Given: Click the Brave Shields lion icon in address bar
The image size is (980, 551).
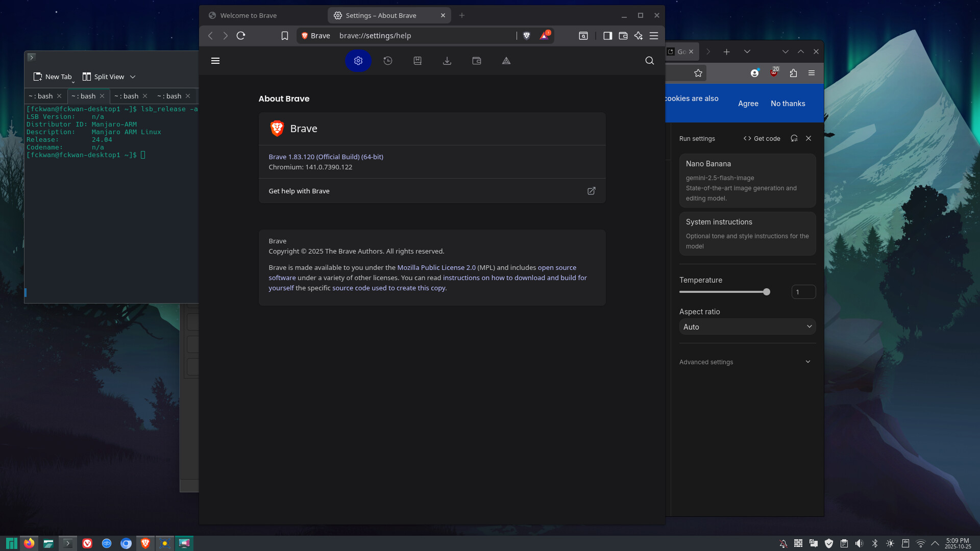Looking at the screenshot, I should pyautogui.click(x=527, y=36).
